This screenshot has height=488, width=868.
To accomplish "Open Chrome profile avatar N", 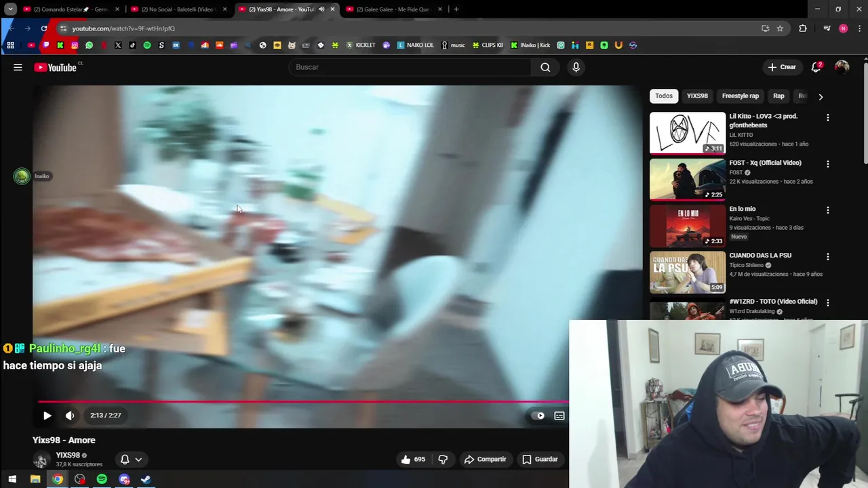I will pos(843,28).
